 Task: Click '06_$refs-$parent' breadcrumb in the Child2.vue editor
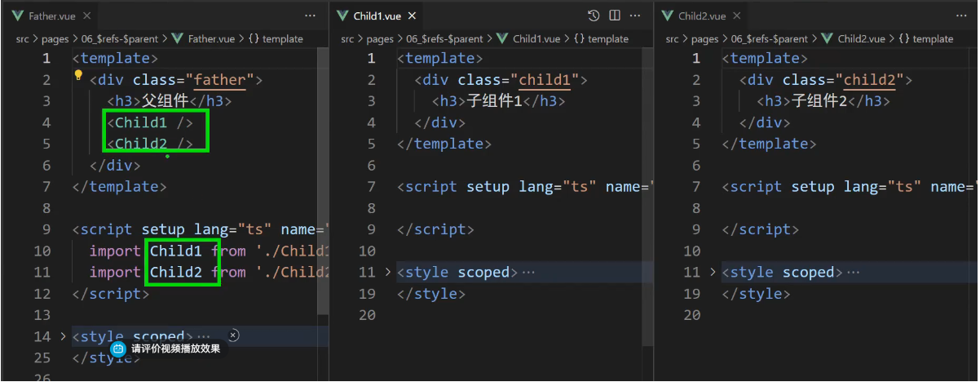point(770,38)
